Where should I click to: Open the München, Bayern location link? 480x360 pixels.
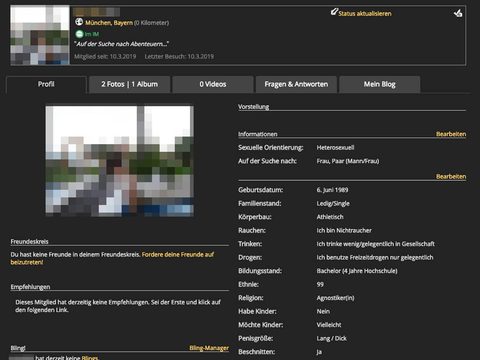(x=109, y=23)
